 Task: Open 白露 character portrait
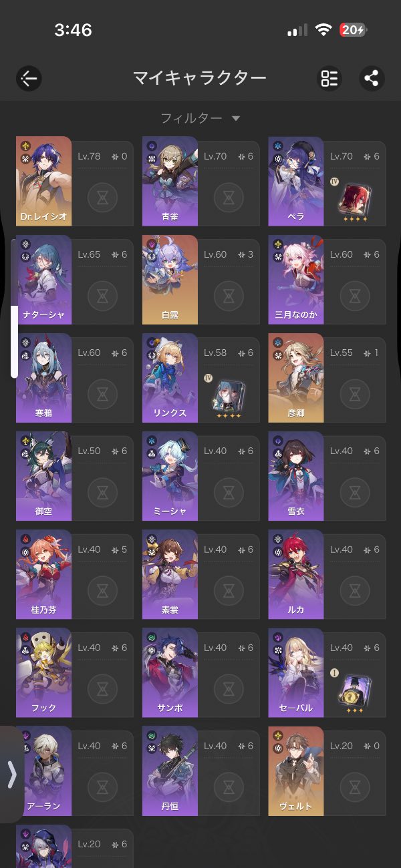pos(170,280)
